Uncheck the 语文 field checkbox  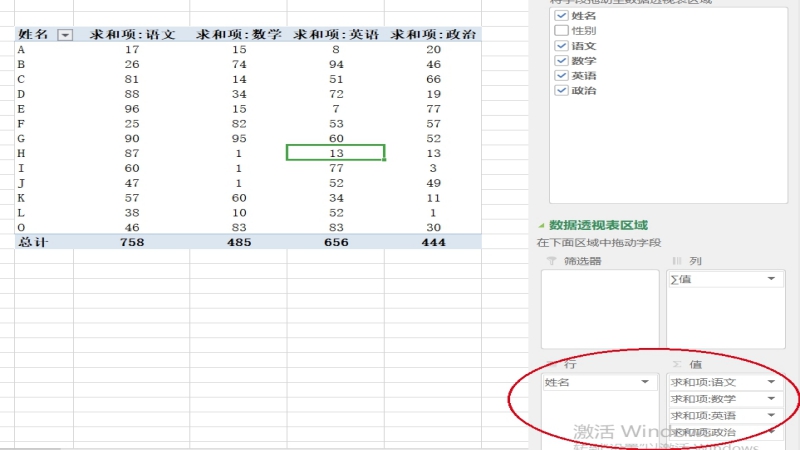560,46
